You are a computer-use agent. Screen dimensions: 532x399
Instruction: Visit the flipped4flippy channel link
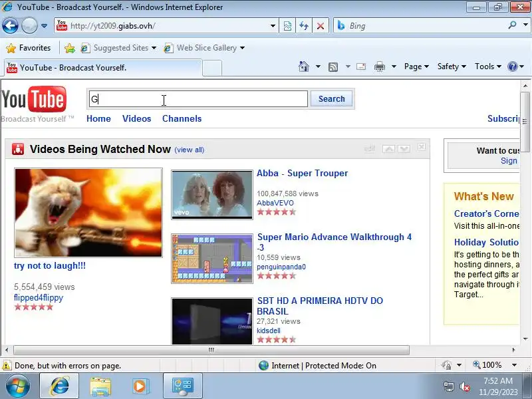[x=39, y=297]
